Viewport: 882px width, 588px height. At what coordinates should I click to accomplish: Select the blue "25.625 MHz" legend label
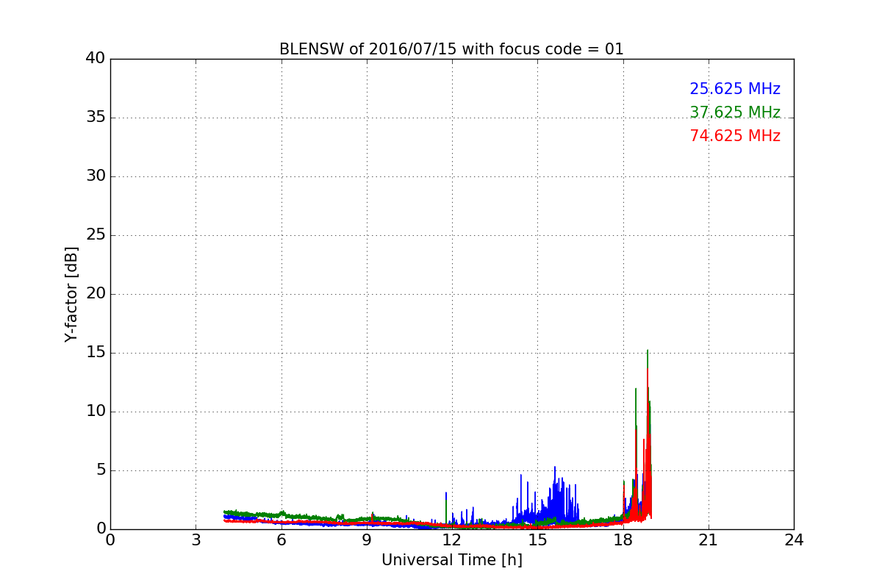pos(735,89)
